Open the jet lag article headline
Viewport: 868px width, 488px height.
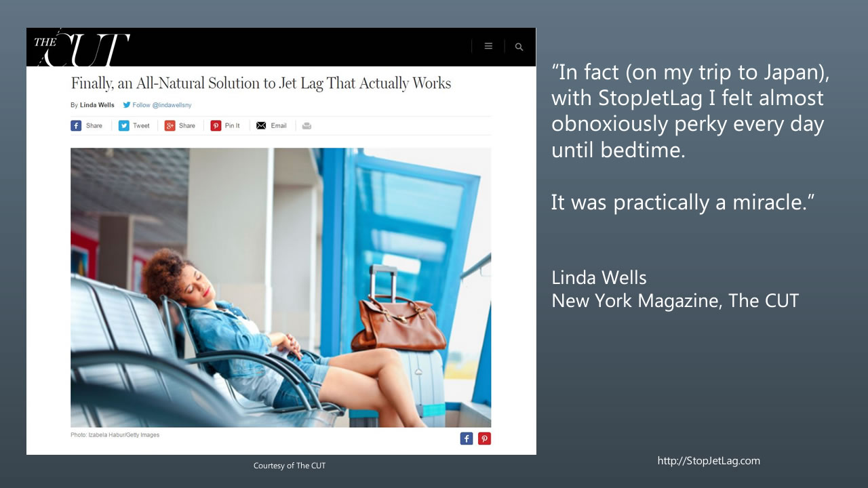[260, 83]
